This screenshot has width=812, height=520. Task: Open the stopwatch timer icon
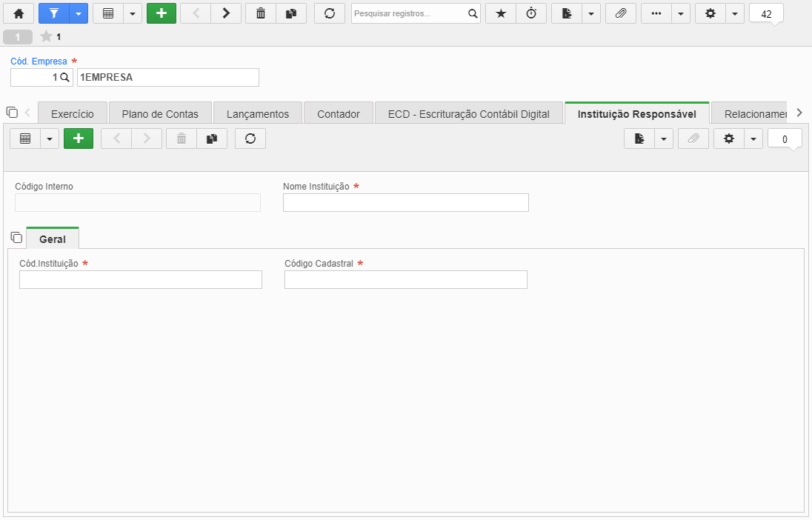pyautogui.click(x=531, y=13)
